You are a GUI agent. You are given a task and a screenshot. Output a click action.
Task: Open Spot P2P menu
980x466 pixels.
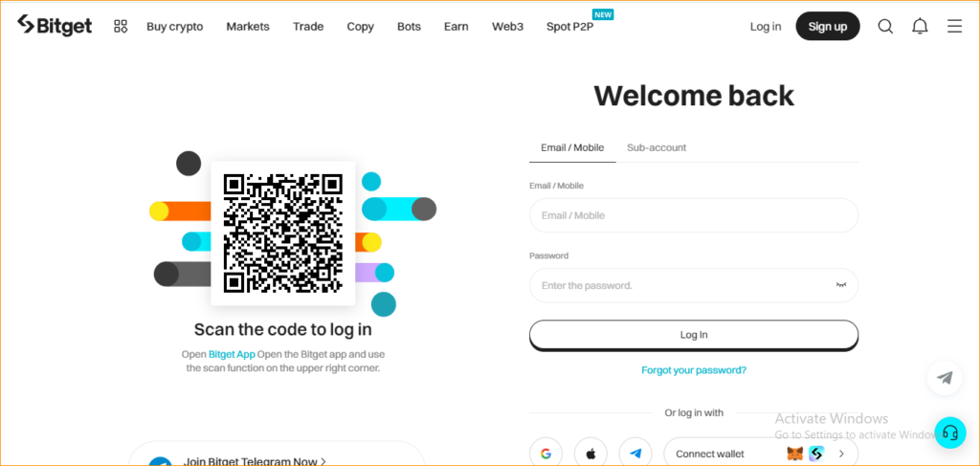point(570,26)
